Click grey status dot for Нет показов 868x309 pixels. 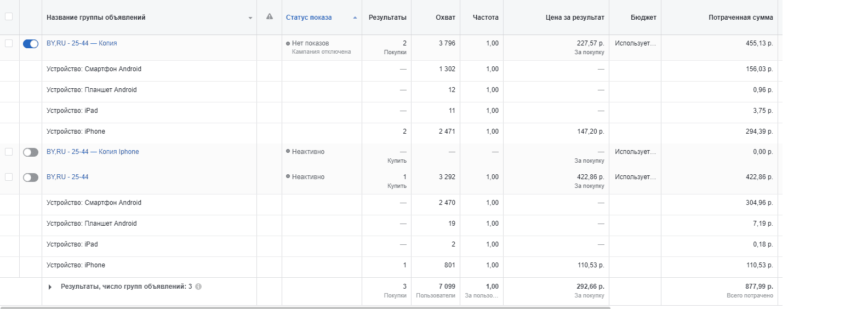(x=288, y=43)
